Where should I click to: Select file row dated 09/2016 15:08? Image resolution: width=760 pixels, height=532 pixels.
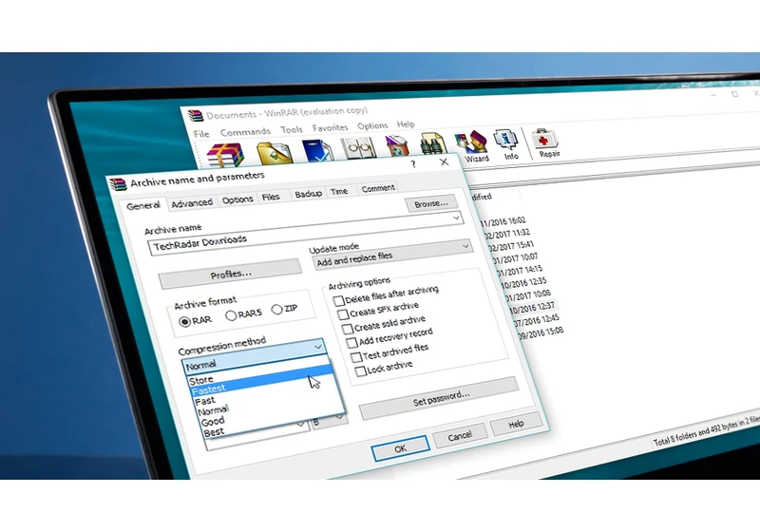click(541, 333)
